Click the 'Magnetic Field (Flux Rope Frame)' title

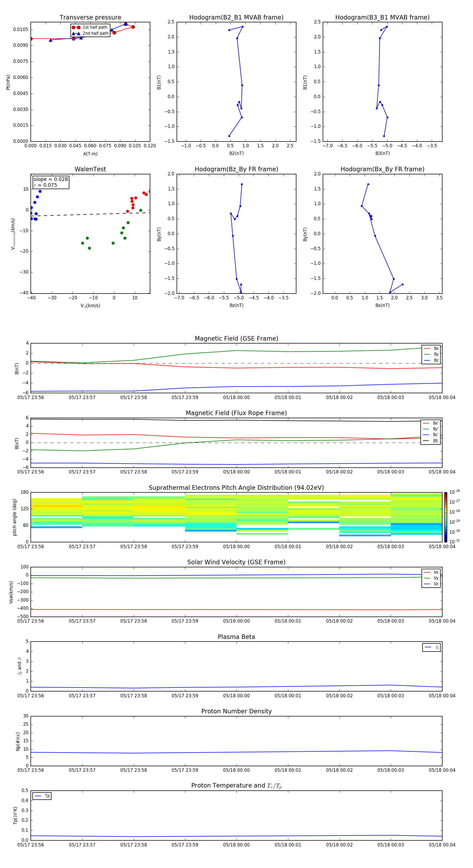(x=236, y=413)
